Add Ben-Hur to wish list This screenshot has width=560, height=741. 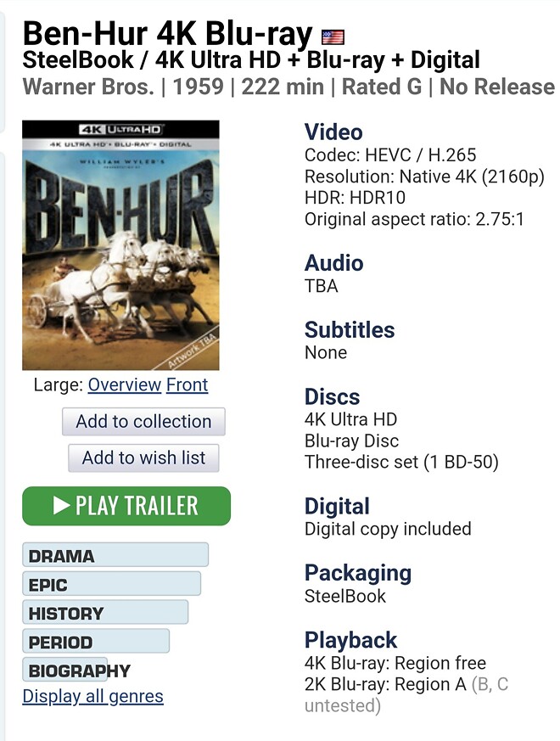point(143,458)
